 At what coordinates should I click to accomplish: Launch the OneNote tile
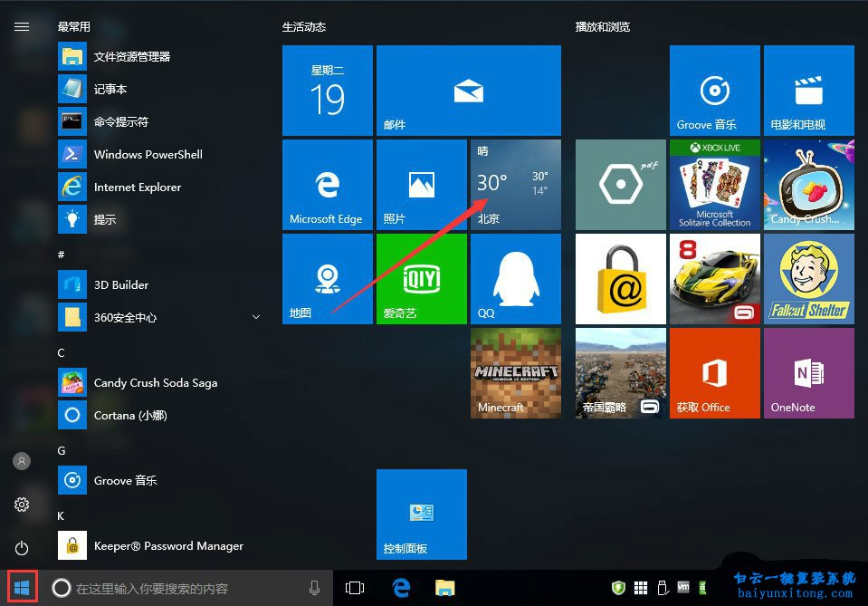point(808,372)
